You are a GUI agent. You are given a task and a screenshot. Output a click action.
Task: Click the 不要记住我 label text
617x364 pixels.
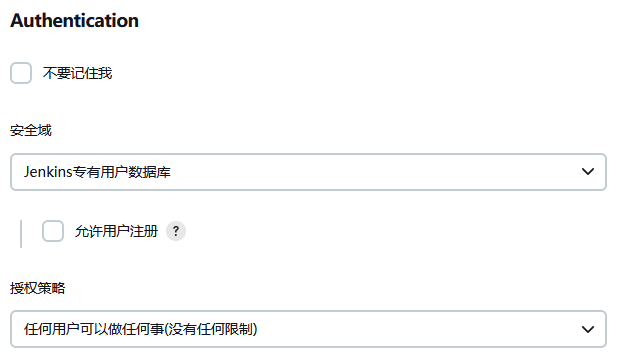pyautogui.click(x=78, y=73)
